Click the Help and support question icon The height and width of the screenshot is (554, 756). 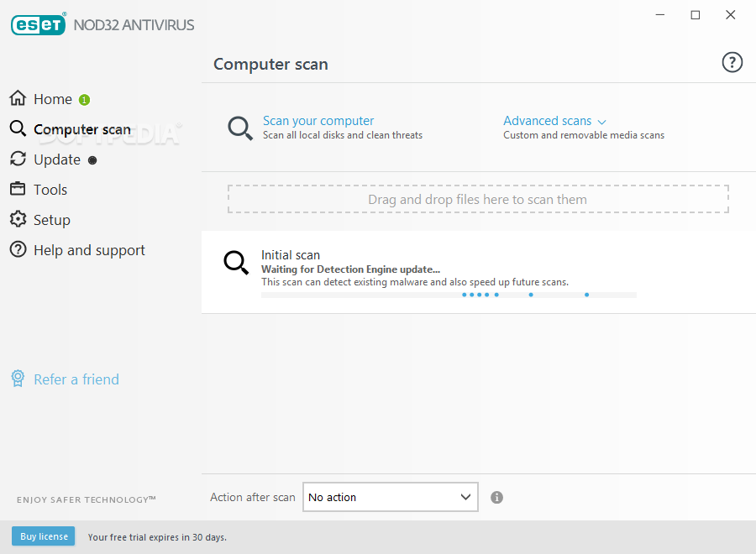pos(18,249)
